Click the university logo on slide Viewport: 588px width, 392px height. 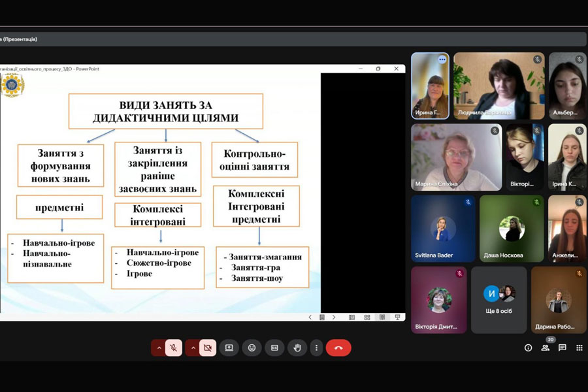(x=12, y=85)
